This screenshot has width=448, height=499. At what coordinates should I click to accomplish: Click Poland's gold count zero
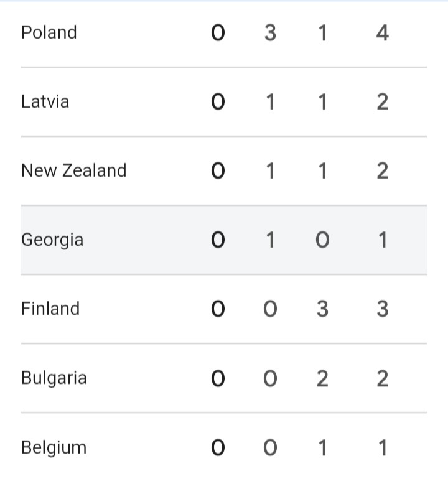coord(217,33)
